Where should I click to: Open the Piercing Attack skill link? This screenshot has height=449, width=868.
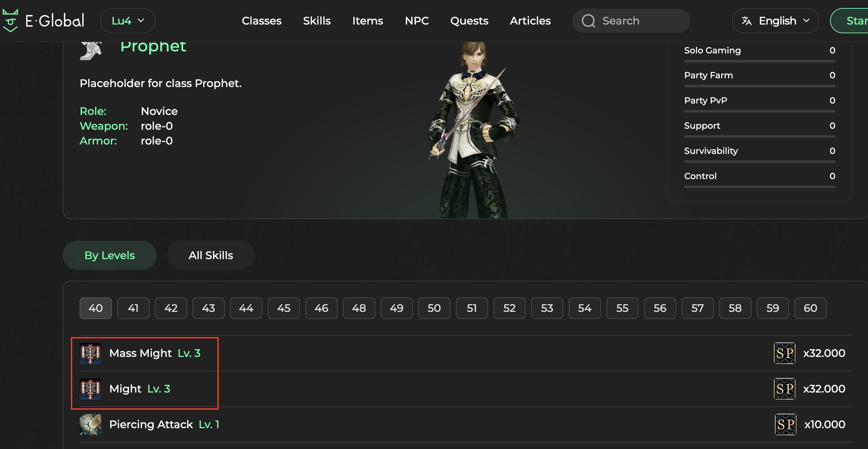click(x=151, y=424)
